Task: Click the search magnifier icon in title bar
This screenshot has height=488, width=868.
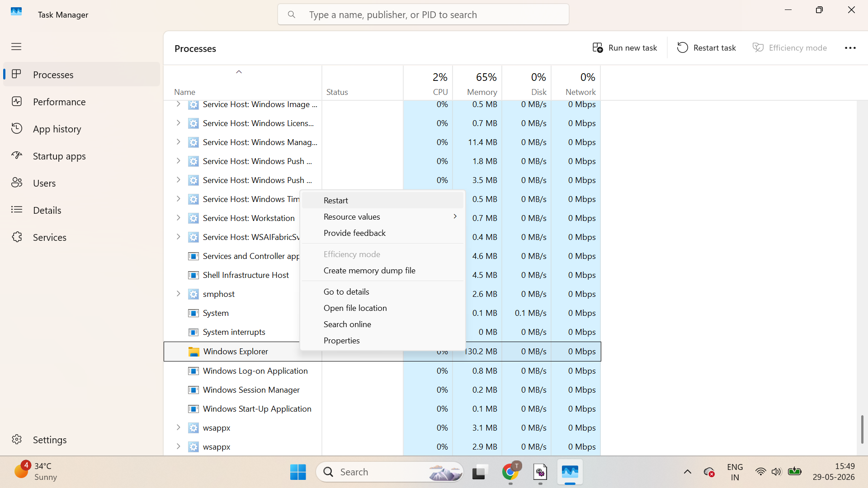Action: coord(292,14)
